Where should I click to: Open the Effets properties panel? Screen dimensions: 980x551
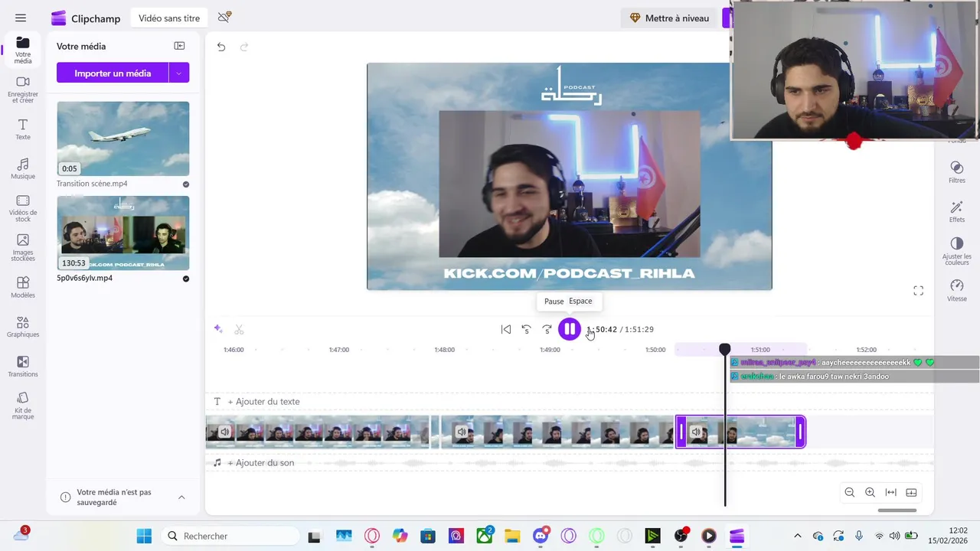[956, 212]
